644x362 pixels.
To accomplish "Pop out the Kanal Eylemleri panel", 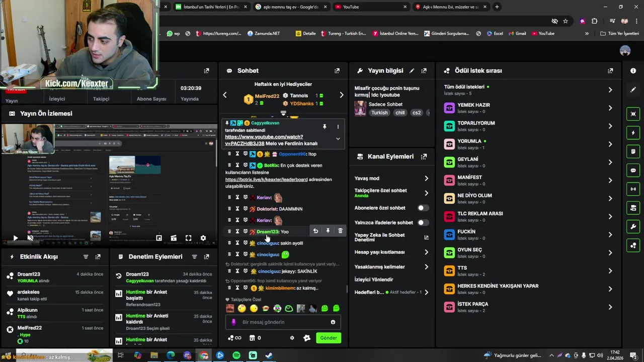I will coord(424,156).
